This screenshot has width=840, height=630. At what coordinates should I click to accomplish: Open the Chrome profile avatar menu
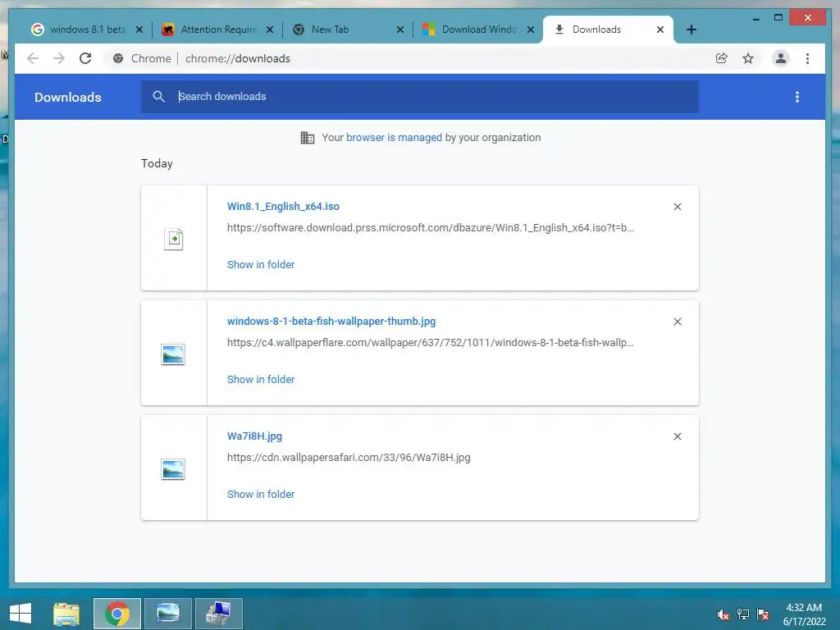pyautogui.click(x=781, y=58)
